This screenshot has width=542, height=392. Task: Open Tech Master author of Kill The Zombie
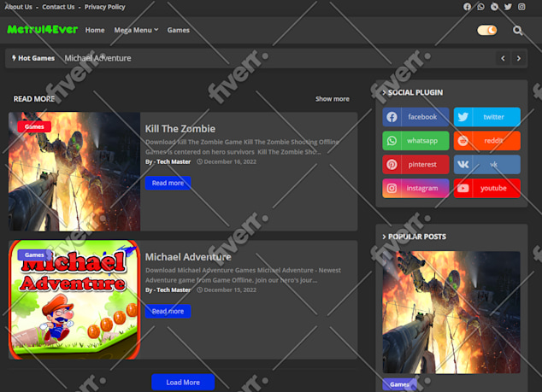coord(174,162)
